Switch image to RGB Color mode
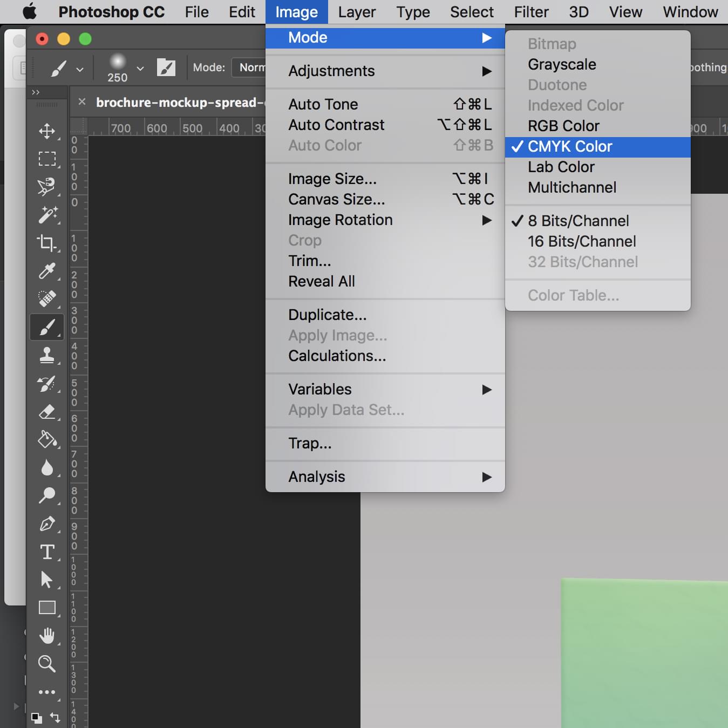Viewport: 728px width, 728px height. 563,126
